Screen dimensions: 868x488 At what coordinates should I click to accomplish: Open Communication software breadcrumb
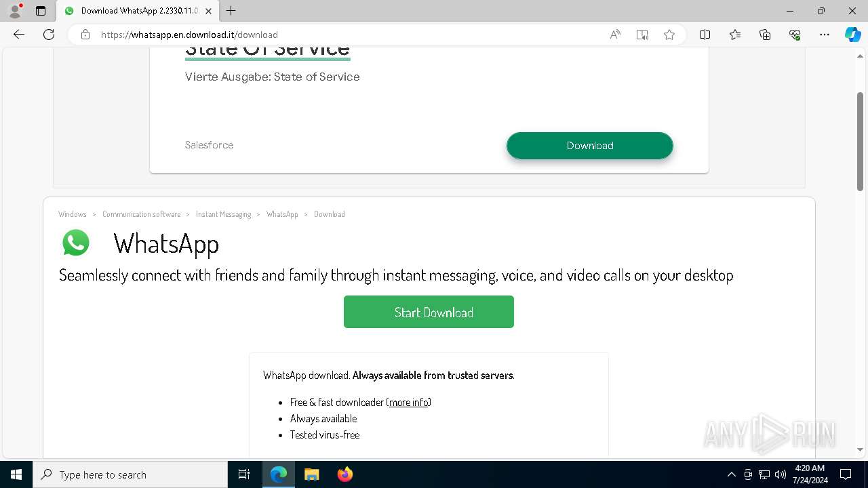(x=141, y=214)
